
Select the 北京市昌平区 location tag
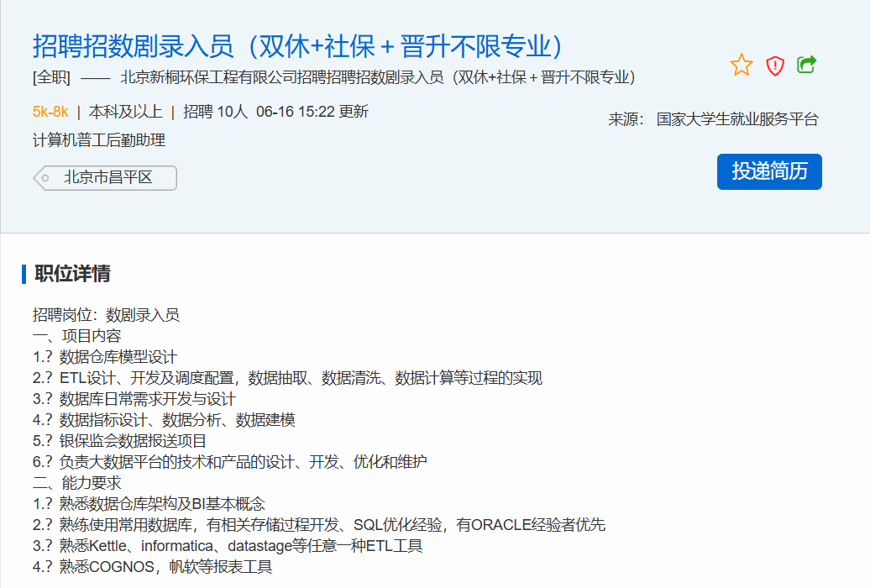click(107, 178)
